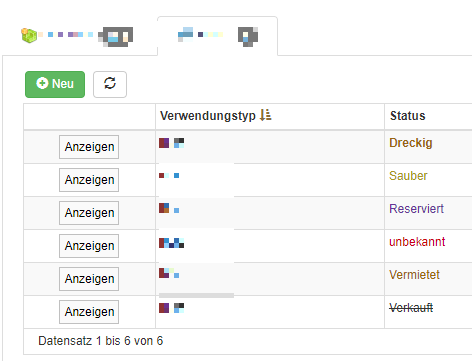
Task: Click the green cube icon in first tab
Action: click(x=29, y=35)
